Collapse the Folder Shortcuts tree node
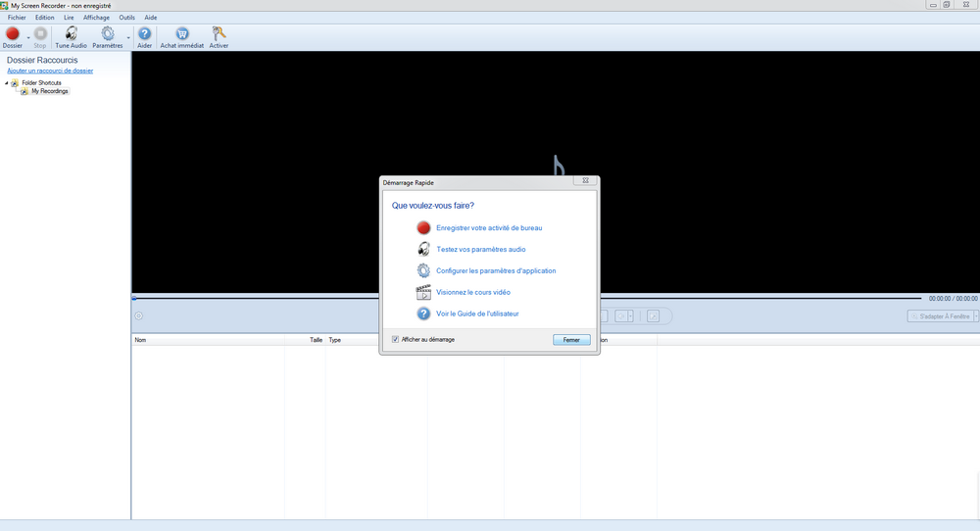The image size is (980, 531). coord(7,83)
